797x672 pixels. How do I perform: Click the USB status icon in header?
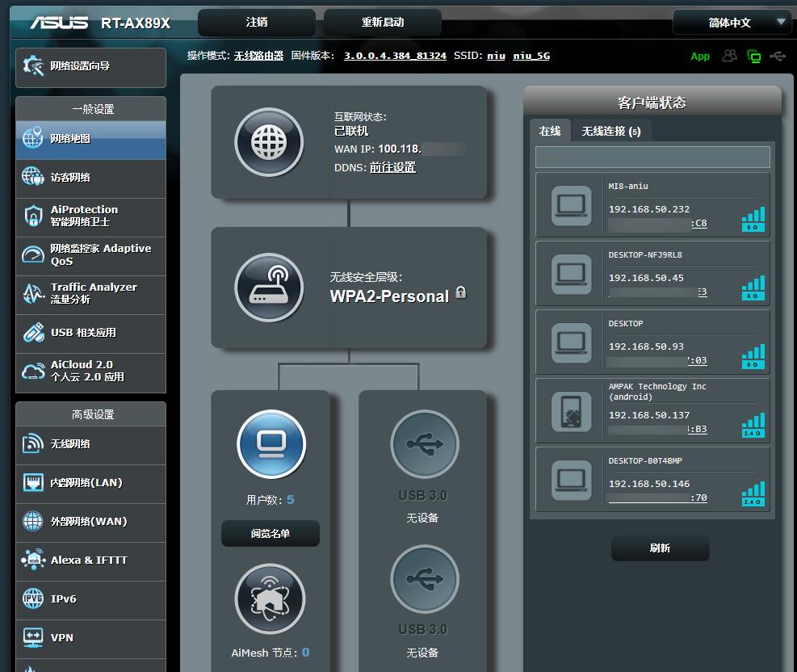point(777,56)
